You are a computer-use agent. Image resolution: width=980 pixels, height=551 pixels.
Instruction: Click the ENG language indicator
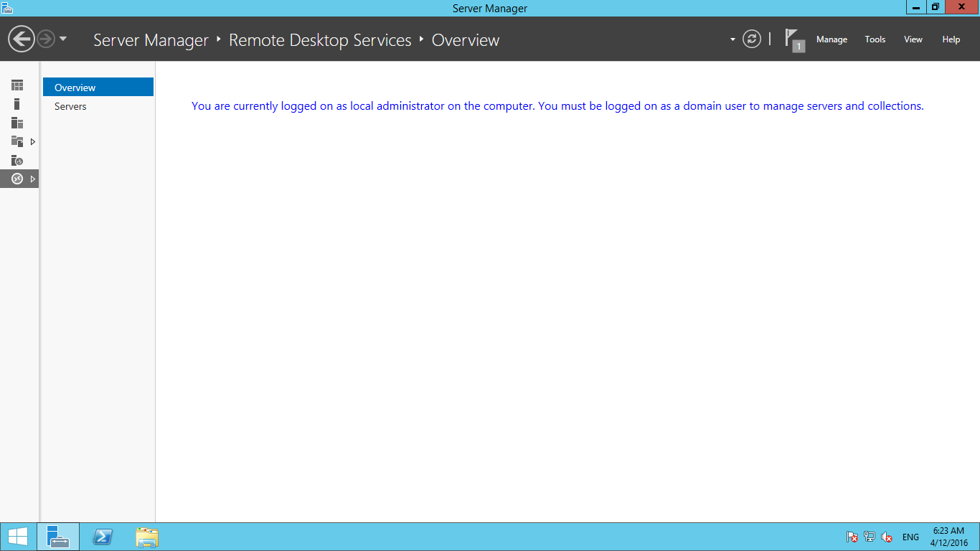(910, 537)
